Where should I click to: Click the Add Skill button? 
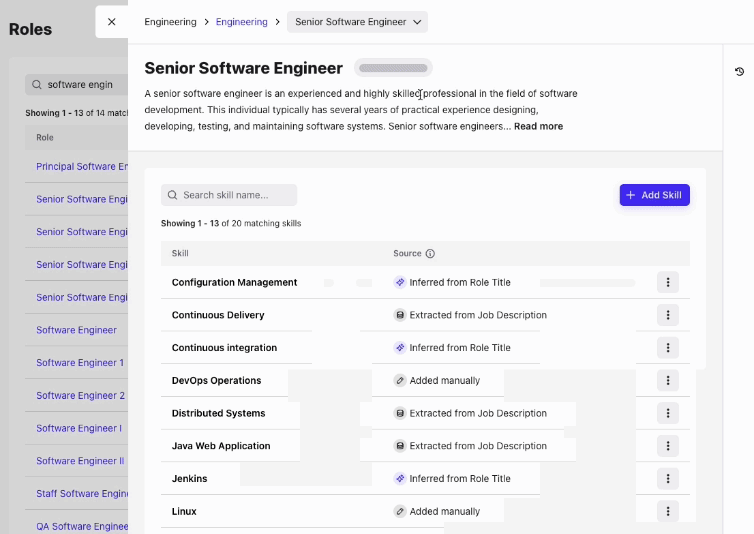654,195
